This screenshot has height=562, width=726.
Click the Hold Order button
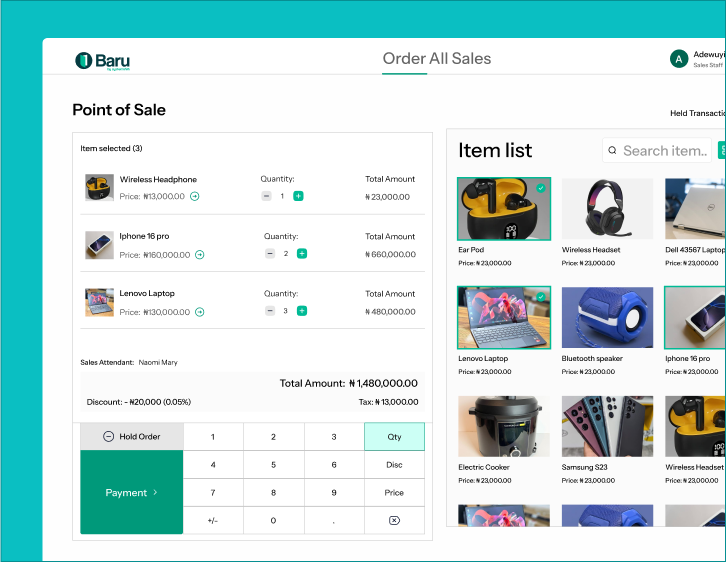132,437
